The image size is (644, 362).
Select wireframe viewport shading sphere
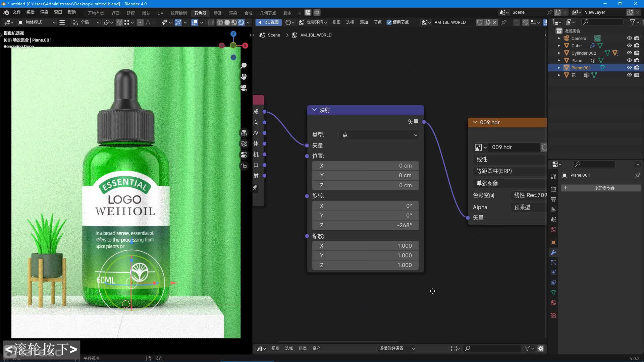(x=220, y=22)
